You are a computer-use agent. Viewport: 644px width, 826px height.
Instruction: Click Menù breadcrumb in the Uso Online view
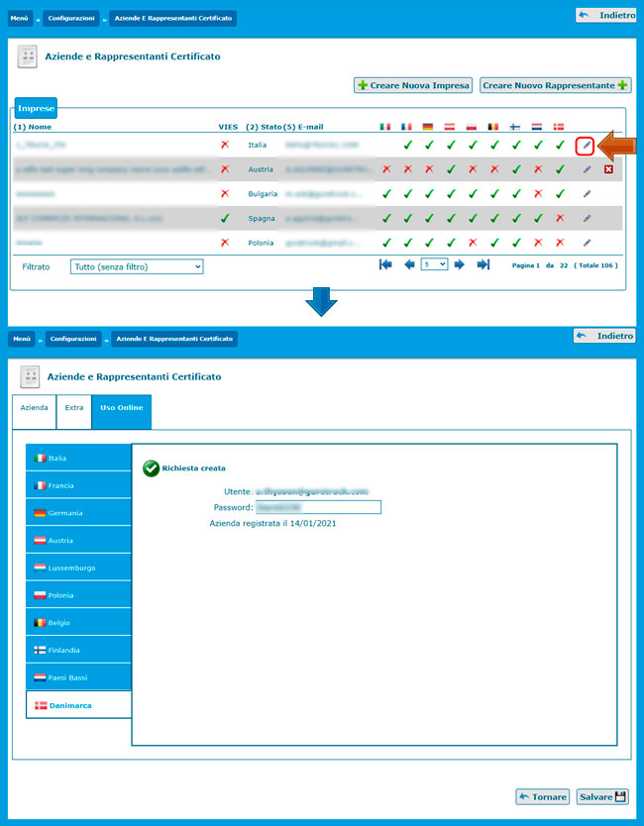[22, 339]
